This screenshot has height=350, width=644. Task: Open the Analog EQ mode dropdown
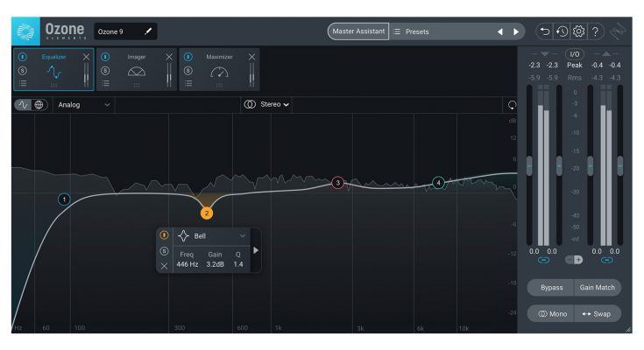84,105
